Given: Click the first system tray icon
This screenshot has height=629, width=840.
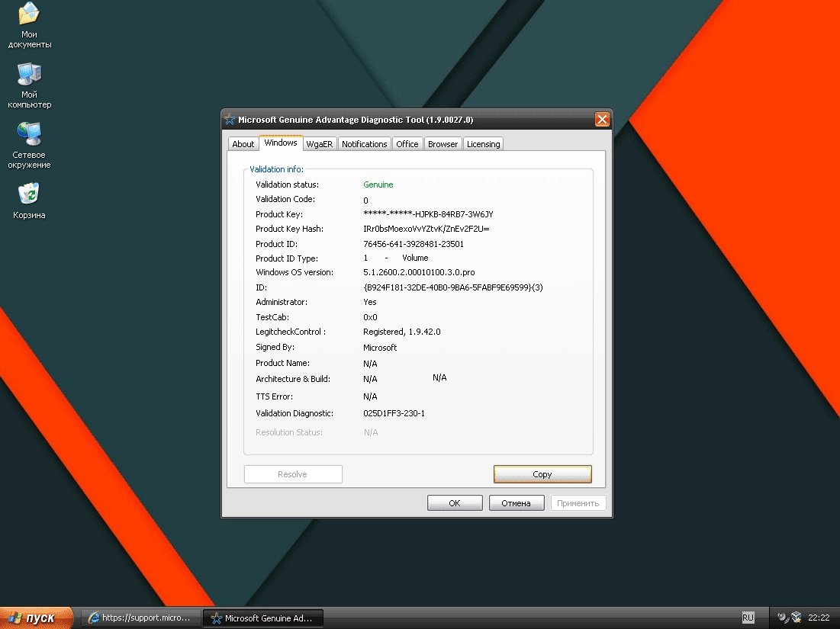Looking at the screenshot, I should point(782,618).
